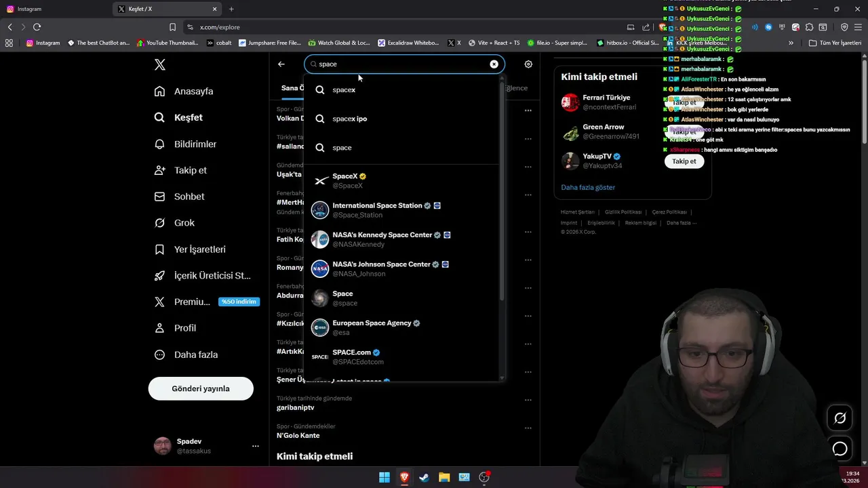Viewport: 868px width, 488px height.
Task: Open NASA's Kennedy Space Center result
Action: pyautogui.click(x=402, y=239)
